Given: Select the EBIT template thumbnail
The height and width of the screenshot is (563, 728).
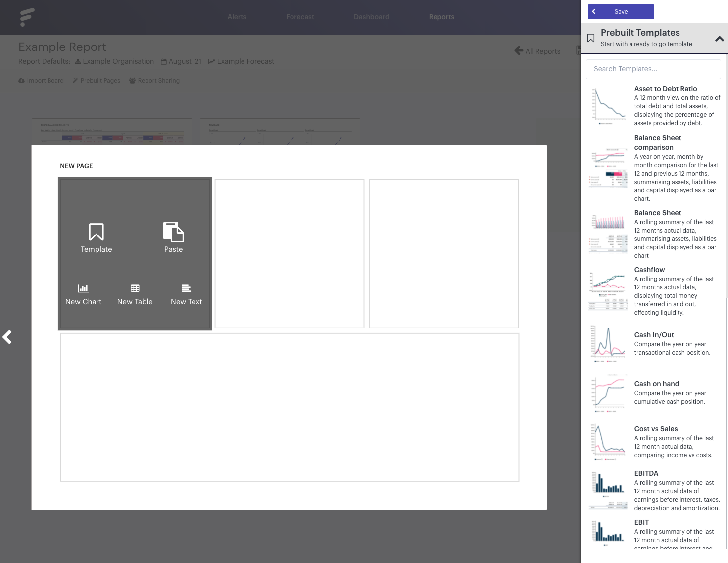Looking at the screenshot, I should coord(609,533).
